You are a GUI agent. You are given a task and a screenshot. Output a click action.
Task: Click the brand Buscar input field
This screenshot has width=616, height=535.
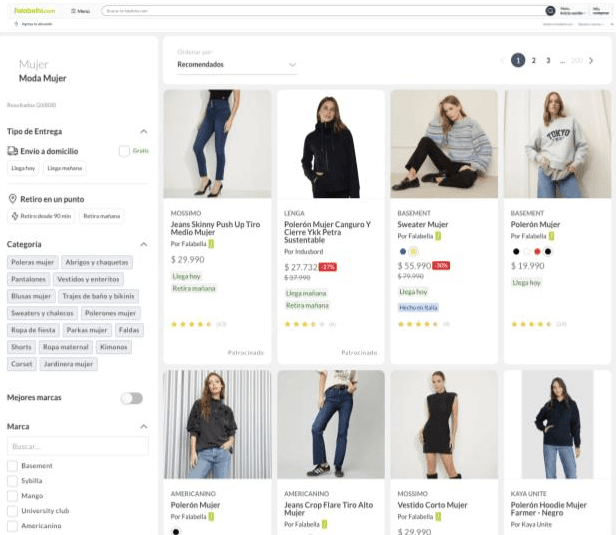tap(78, 446)
